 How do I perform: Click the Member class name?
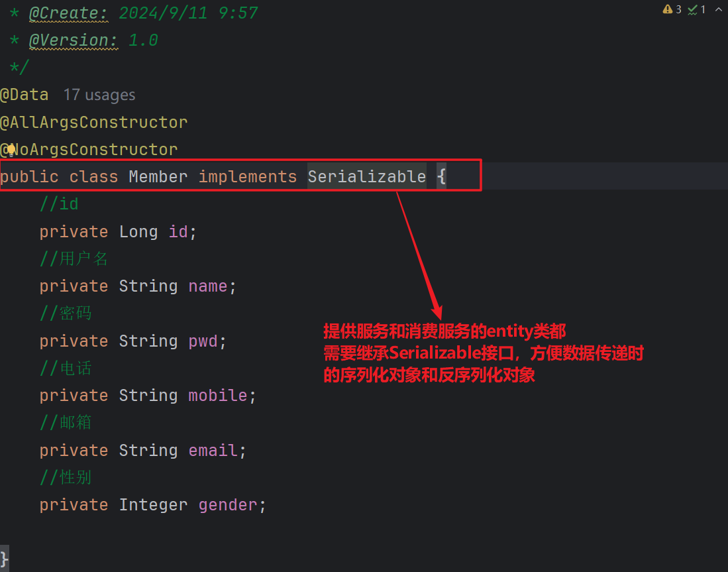pos(158,177)
